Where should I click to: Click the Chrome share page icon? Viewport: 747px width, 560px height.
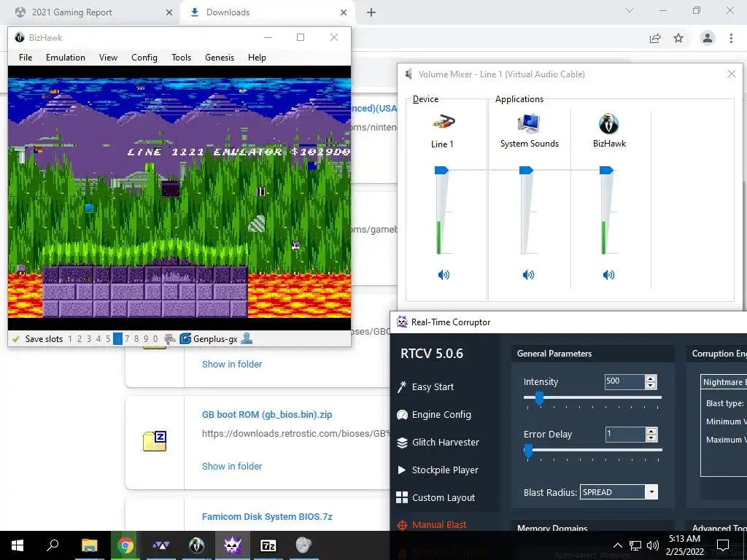click(x=655, y=39)
